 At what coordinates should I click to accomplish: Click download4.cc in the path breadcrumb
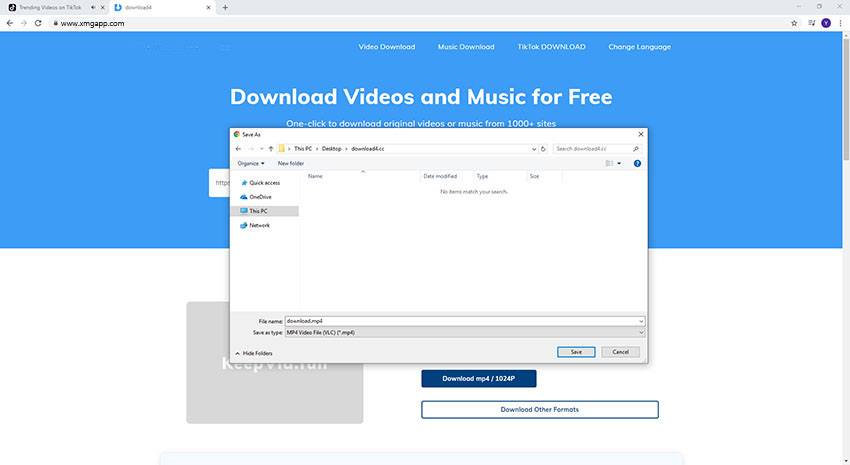(x=368, y=148)
